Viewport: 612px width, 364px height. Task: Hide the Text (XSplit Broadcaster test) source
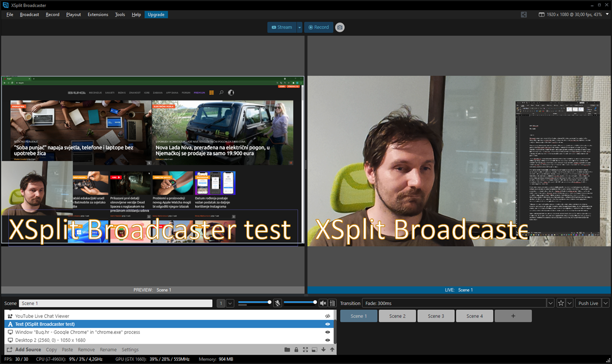[328, 324]
